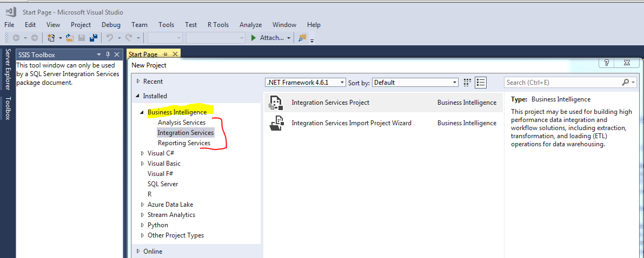This screenshot has width=644, height=258.
Task: Switch templates to medium icons list view
Action: [x=481, y=83]
